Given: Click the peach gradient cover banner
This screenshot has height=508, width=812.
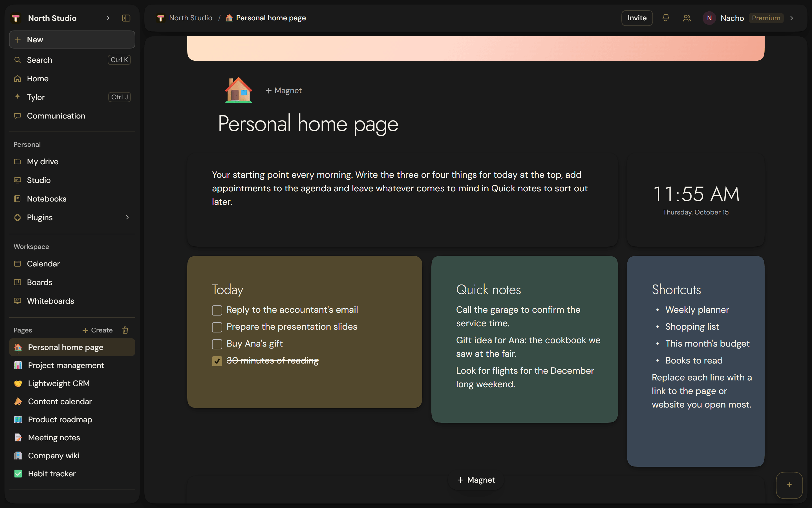Looking at the screenshot, I should [476, 48].
